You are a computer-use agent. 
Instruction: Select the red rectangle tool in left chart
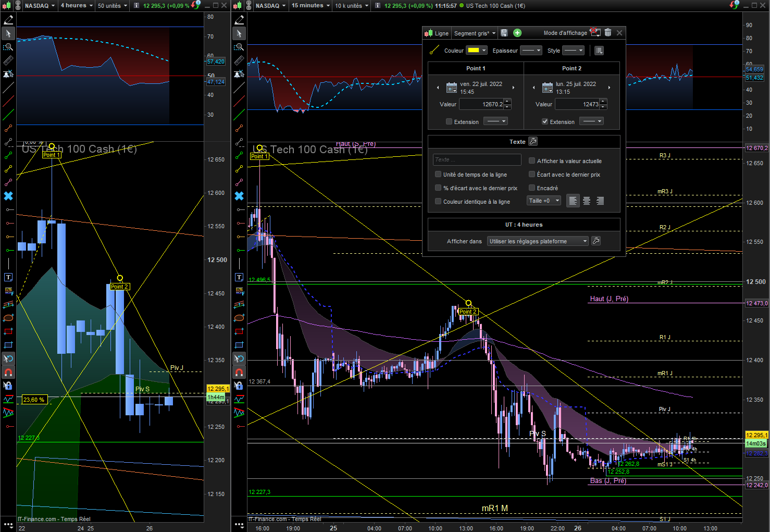pyautogui.click(x=8, y=331)
